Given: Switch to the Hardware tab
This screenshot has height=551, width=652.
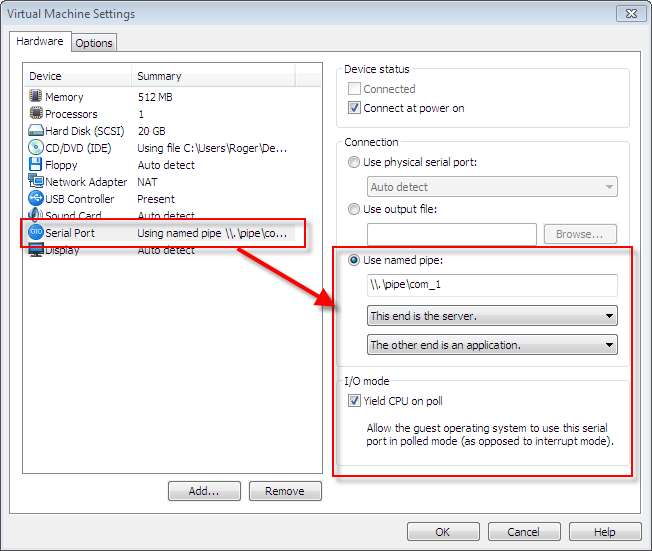Looking at the screenshot, I should [x=40, y=42].
